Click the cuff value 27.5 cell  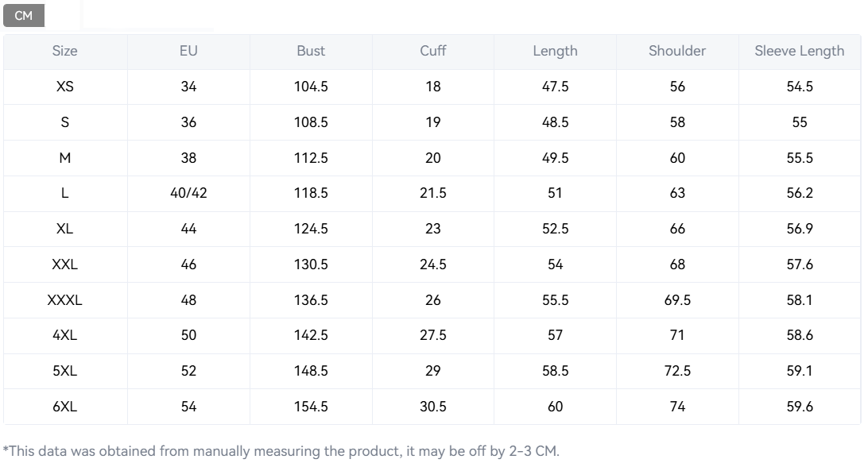(433, 335)
